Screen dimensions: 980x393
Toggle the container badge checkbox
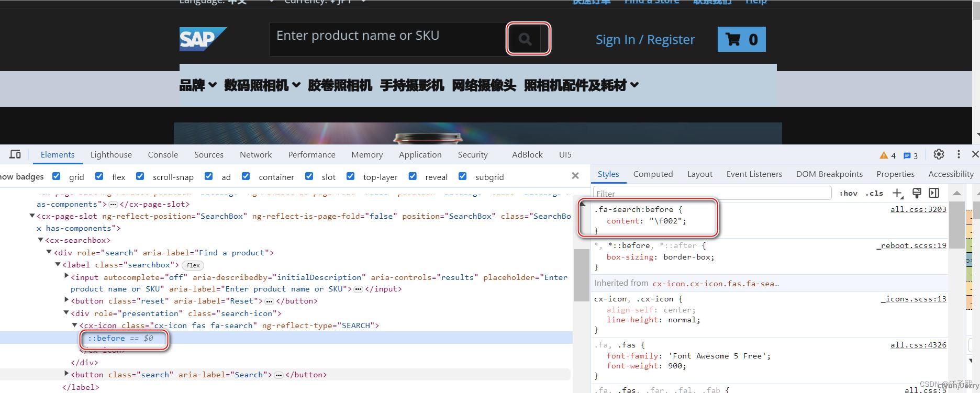[246, 176]
